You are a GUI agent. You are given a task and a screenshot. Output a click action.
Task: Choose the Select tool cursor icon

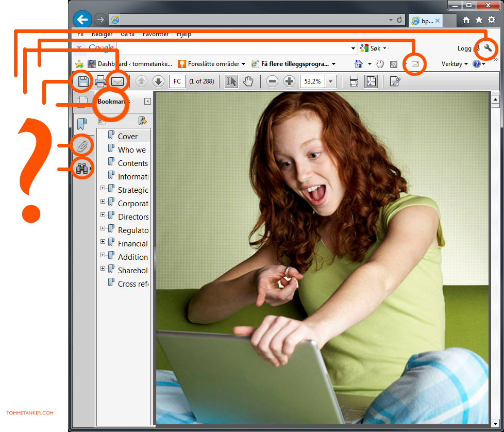coord(231,81)
